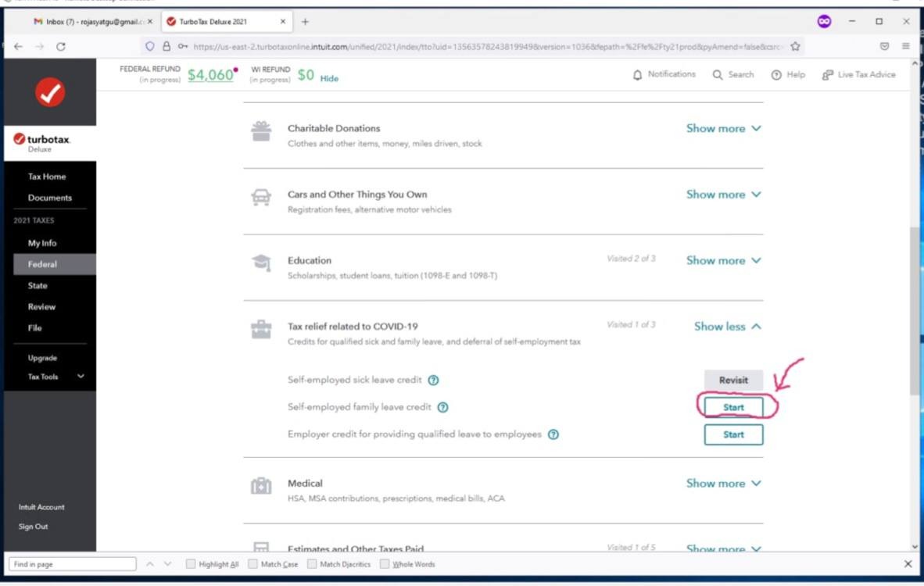Revisit self-employed sick leave credit

(x=733, y=380)
